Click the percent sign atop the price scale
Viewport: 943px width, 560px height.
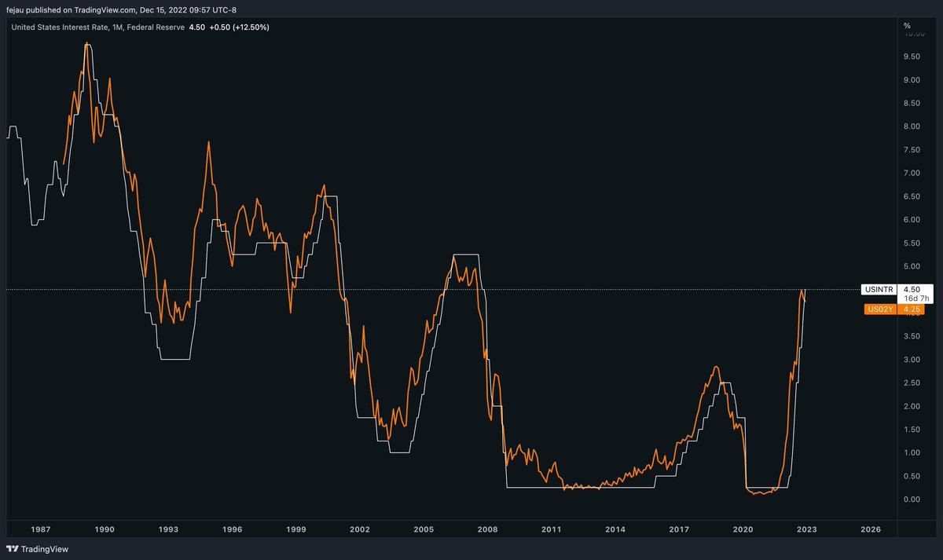click(x=907, y=24)
